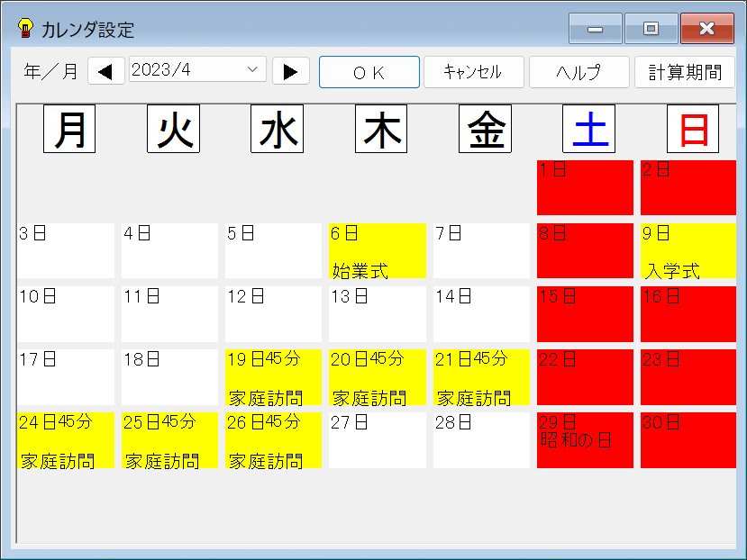
Task: Select the 3日 calendar cell
Action: click(66, 250)
